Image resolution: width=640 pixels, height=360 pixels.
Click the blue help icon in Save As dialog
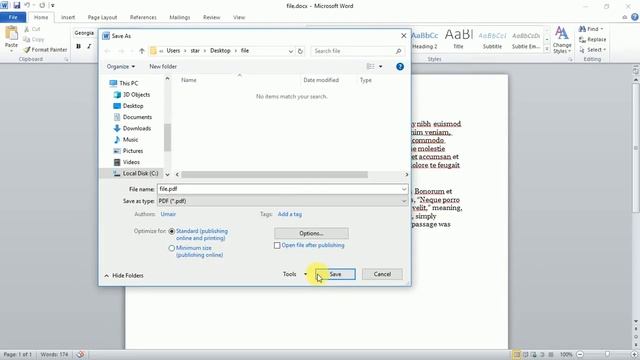click(x=400, y=66)
